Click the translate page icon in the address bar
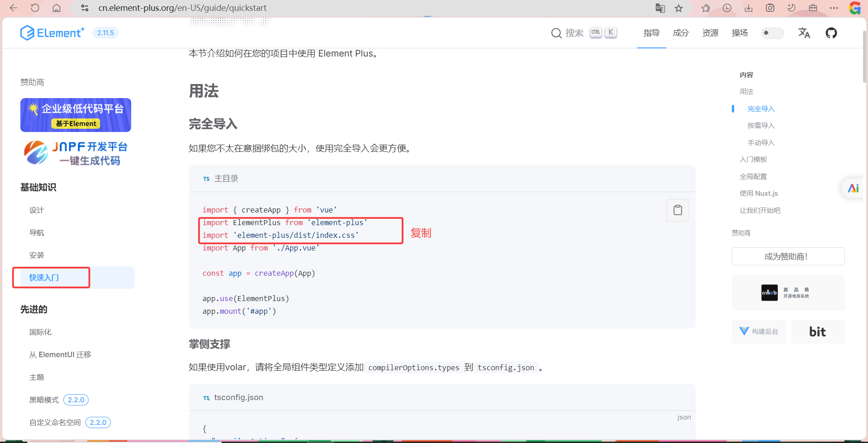The height and width of the screenshot is (443, 868). click(660, 8)
